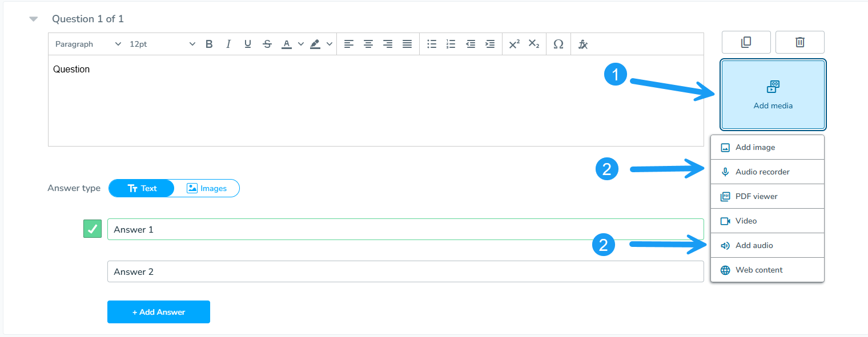Decrease indent
The height and width of the screenshot is (337, 868).
point(471,44)
